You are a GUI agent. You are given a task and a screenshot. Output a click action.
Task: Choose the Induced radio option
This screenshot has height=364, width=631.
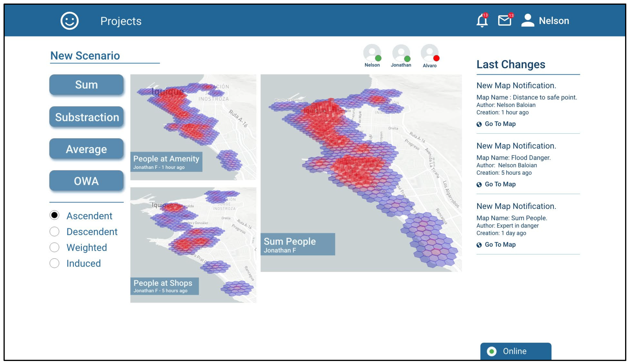pyautogui.click(x=54, y=263)
